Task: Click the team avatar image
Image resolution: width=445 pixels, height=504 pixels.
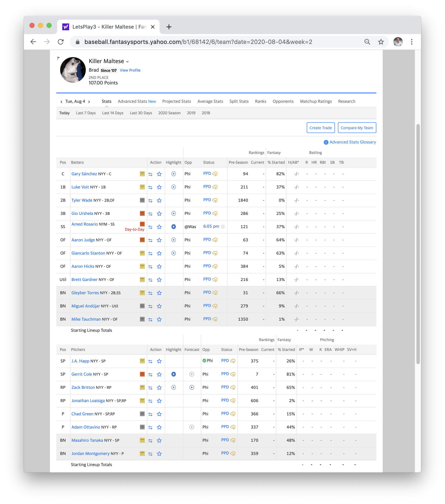Action: pyautogui.click(x=73, y=70)
